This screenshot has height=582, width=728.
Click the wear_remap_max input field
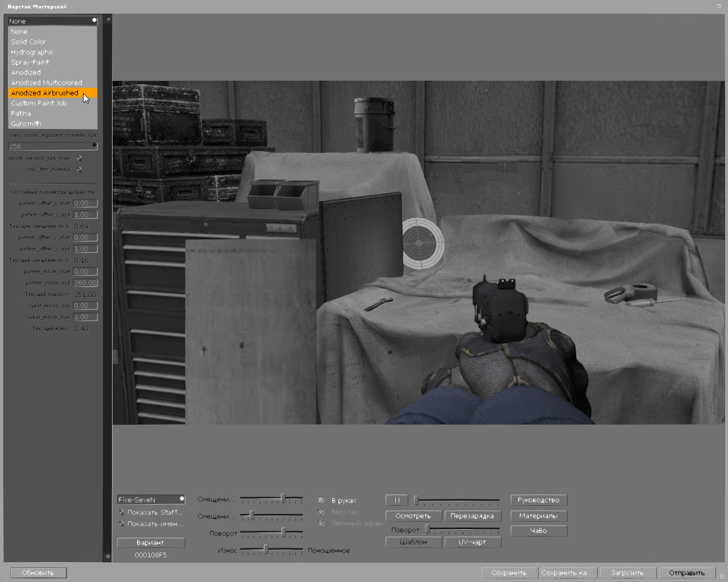(x=85, y=317)
